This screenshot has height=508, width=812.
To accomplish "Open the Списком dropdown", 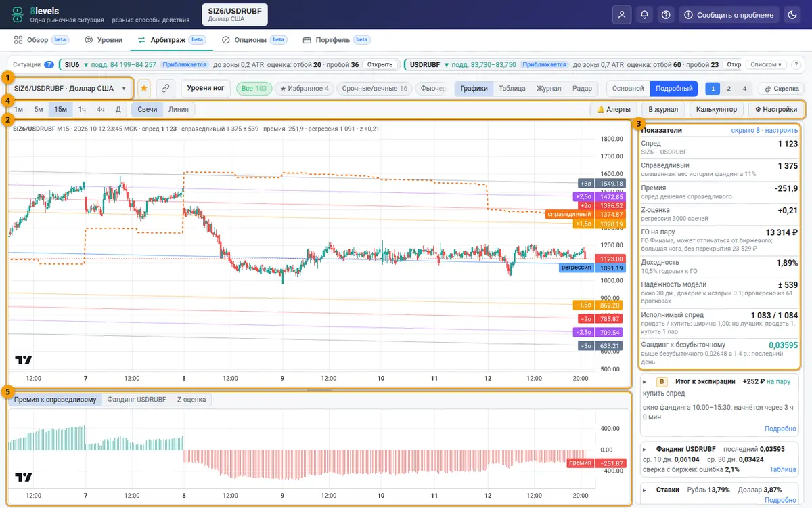I will pos(766,65).
